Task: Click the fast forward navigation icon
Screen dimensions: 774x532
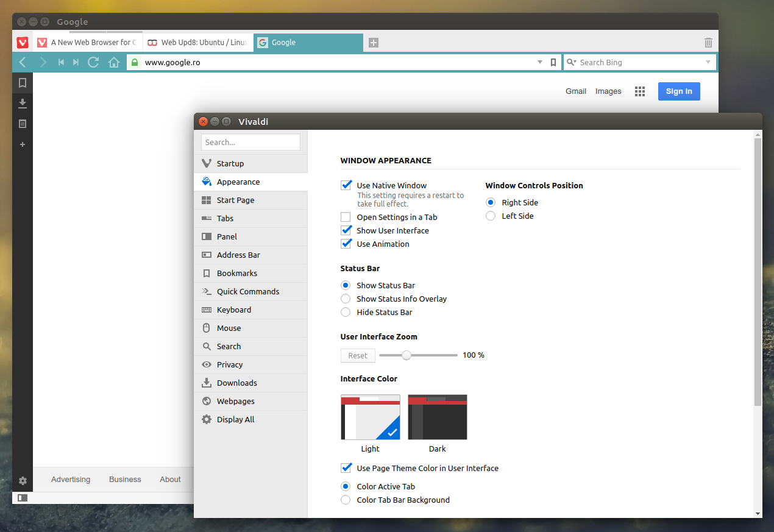Action: click(76, 62)
